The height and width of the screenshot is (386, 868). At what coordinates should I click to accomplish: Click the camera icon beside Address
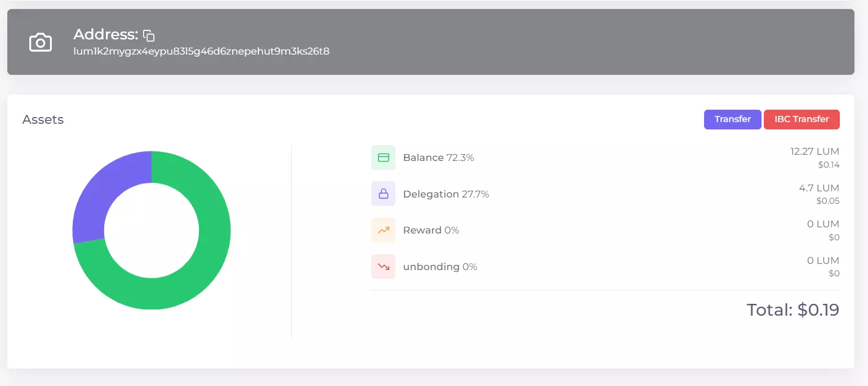(x=41, y=42)
